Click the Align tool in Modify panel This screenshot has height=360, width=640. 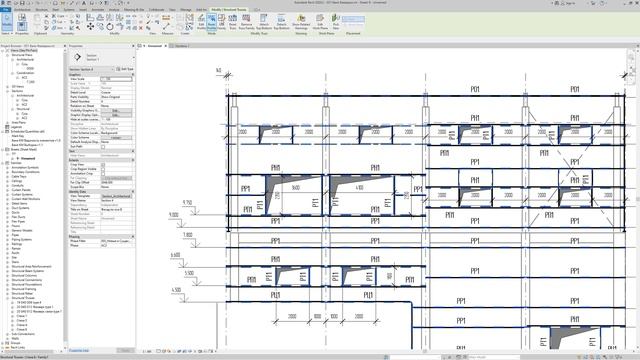pos(90,17)
